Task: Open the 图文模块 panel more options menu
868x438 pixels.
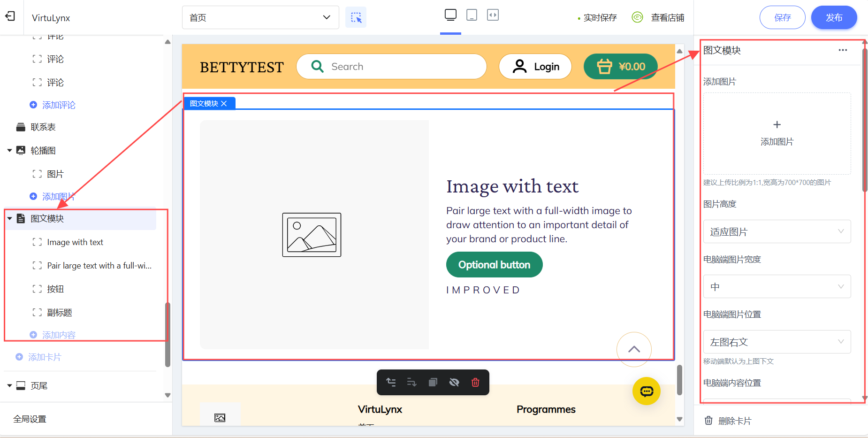Action: (x=843, y=50)
